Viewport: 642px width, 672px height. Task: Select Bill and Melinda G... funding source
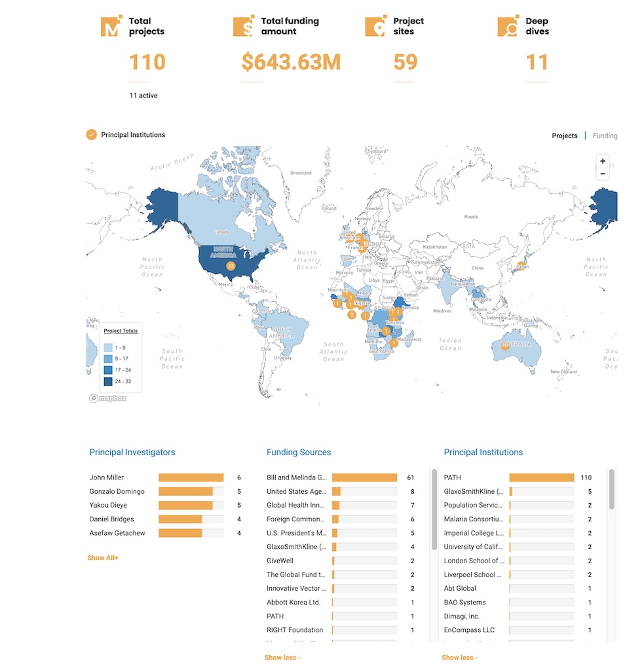point(341,477)
